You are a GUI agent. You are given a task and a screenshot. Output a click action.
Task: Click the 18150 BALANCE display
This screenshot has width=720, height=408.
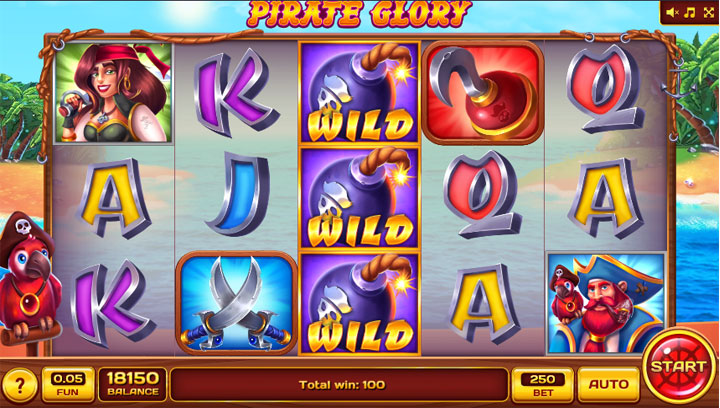(x=133, y=385)
